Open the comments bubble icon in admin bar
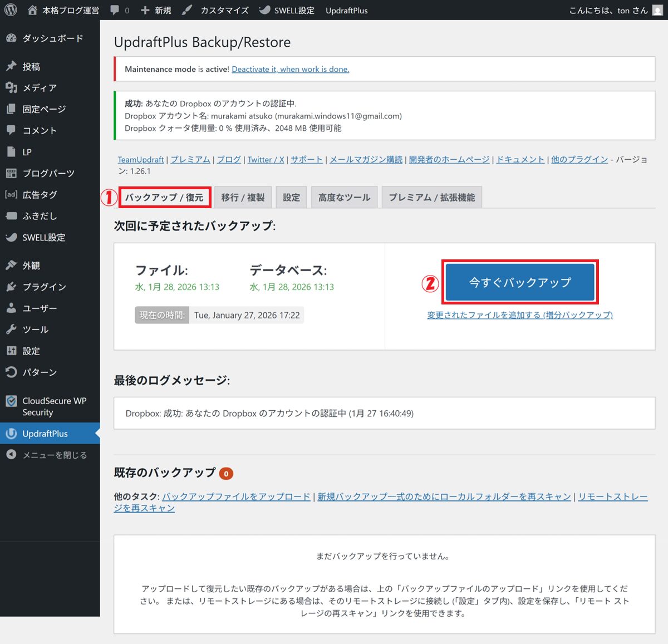Screen dimensions: 668x644 pos(115,10)
